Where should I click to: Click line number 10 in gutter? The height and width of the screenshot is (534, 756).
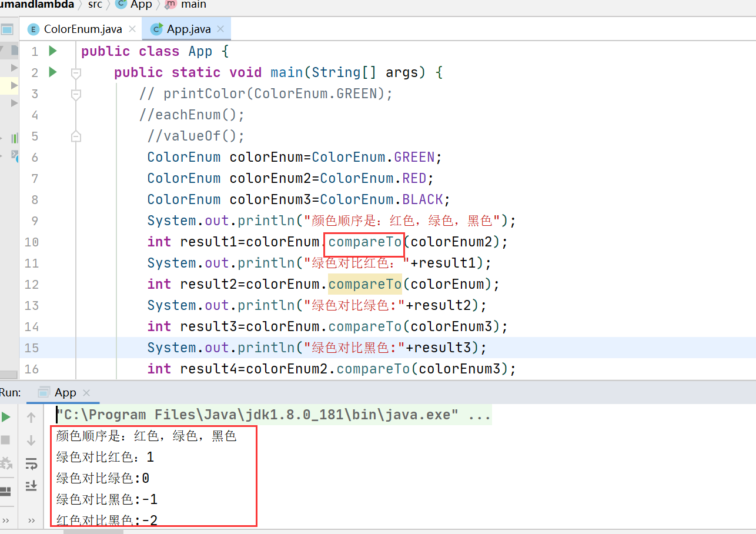[32, 242]
